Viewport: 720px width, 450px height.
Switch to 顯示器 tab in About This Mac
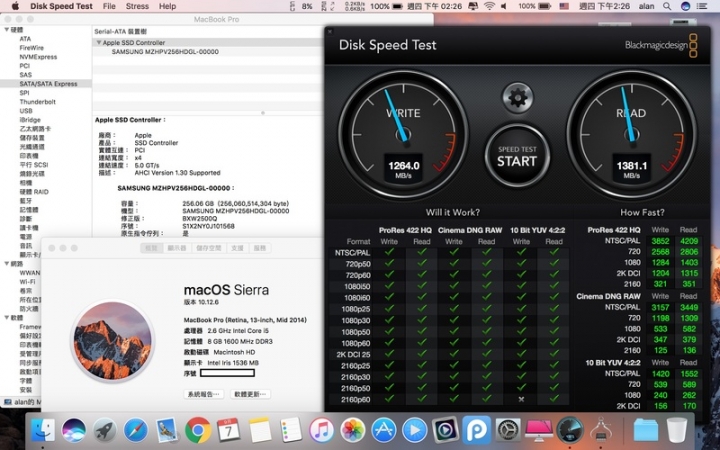177,248
